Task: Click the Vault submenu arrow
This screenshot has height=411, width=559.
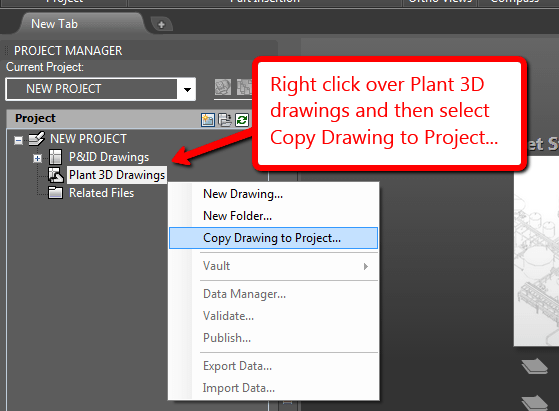Action: click(x=365, y=266)
